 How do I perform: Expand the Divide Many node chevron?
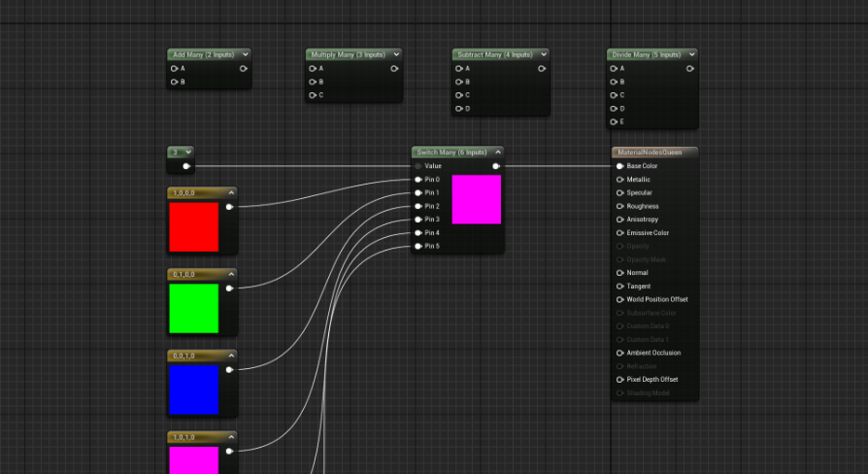tap(690, 55)
